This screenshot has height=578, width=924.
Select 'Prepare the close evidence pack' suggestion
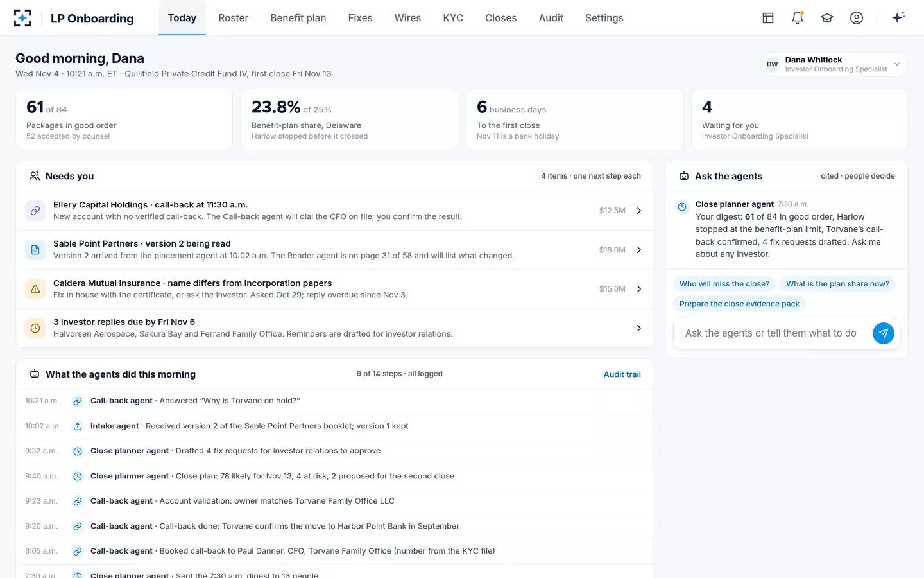pyautogui.click(x=739, y=304)
